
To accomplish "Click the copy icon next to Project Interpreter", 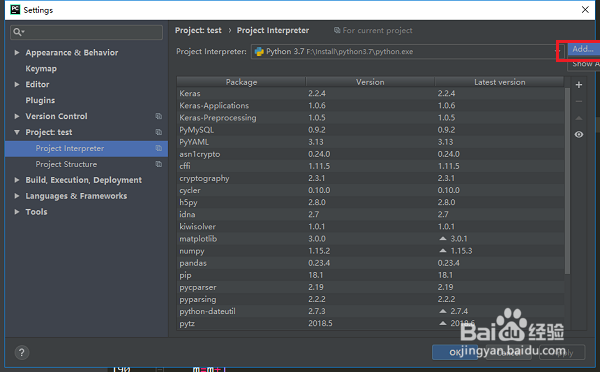I will (158, 148).
